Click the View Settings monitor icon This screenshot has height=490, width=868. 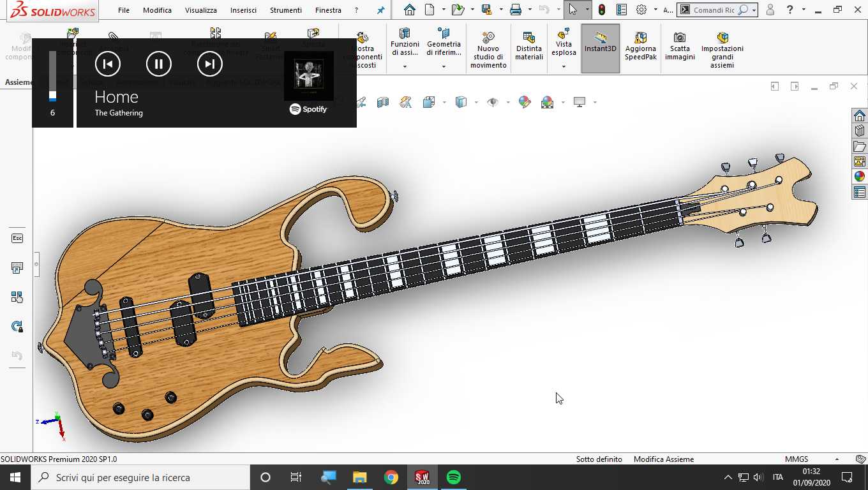[x=580, y=102]
